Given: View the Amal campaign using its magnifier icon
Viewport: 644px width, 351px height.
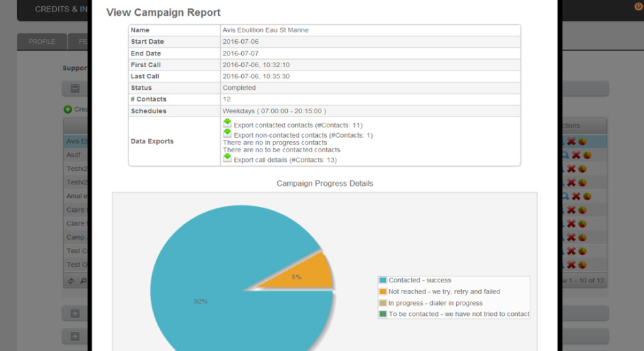Looking at the screenshot, I should (565, 196).
